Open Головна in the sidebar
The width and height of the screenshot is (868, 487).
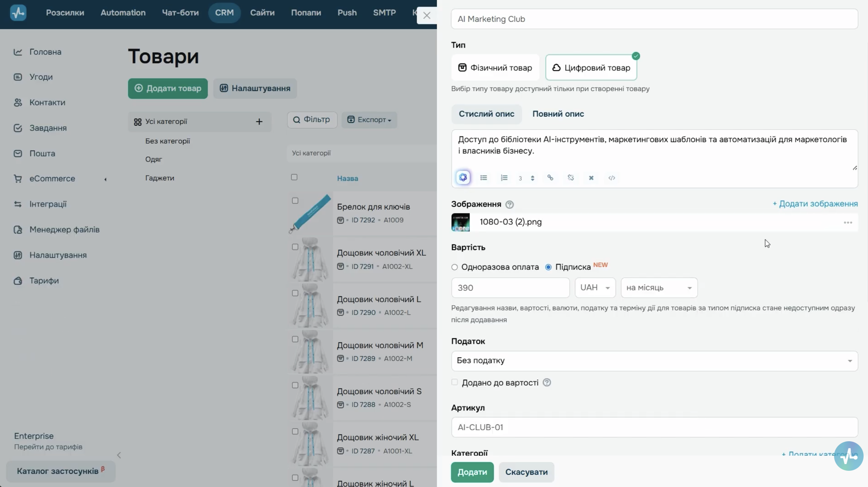point(45,52)
